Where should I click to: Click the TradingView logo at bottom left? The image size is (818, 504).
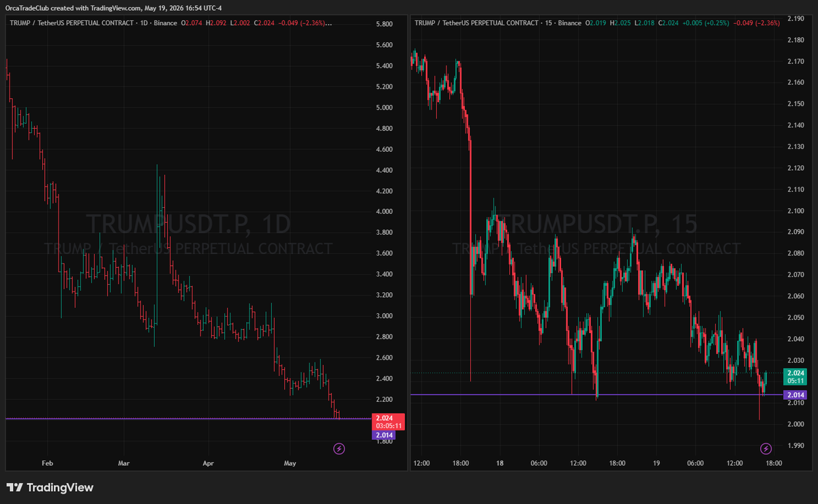coord(50,488)
